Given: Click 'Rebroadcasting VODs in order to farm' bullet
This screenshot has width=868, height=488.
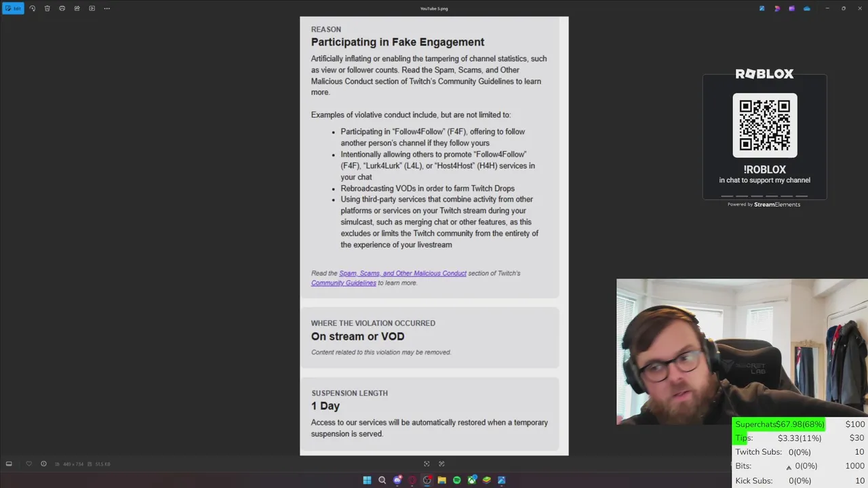Looking at the screenshot, I should pyautogui.click(x=428, y=188).
